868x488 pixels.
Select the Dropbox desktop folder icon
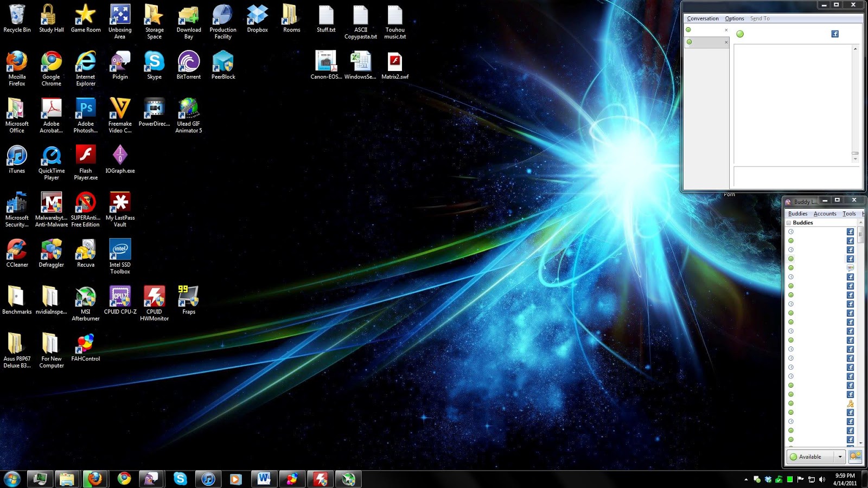click(x=257, y=19)
